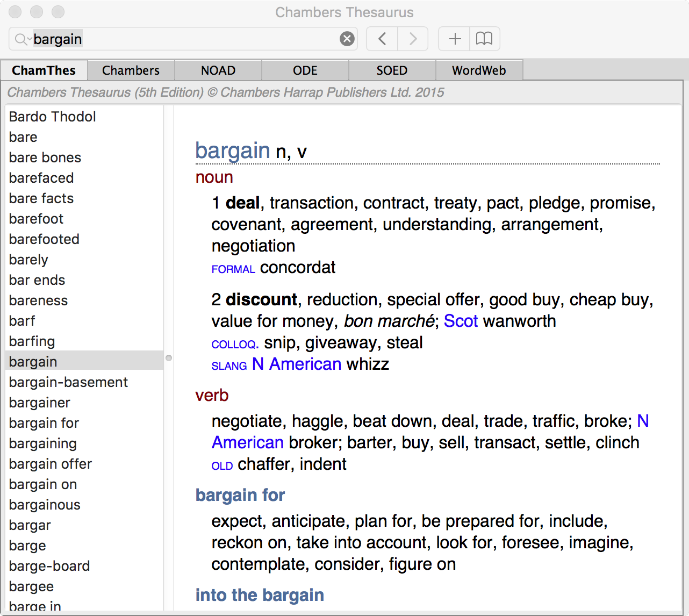Click the pane divider handle dot
Viewport: 689px width, 616px height.
click(169, 358)
